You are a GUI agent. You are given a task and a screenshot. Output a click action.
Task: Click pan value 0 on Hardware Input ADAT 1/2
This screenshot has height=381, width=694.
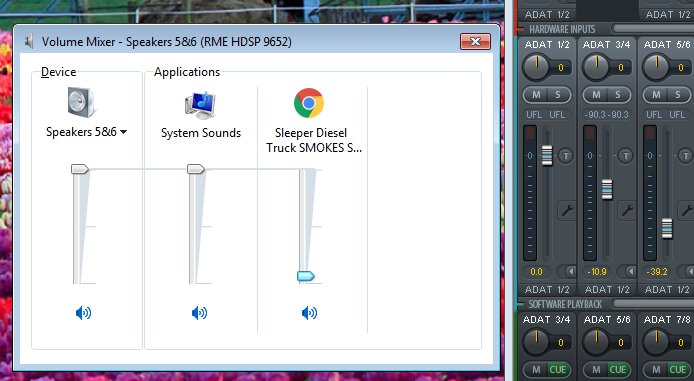[x=561, y=68]
